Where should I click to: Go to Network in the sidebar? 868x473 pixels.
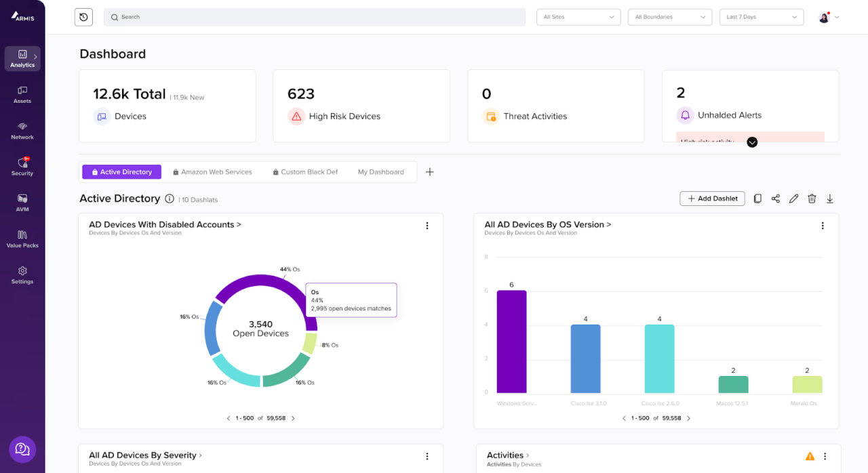coord(22,131)
